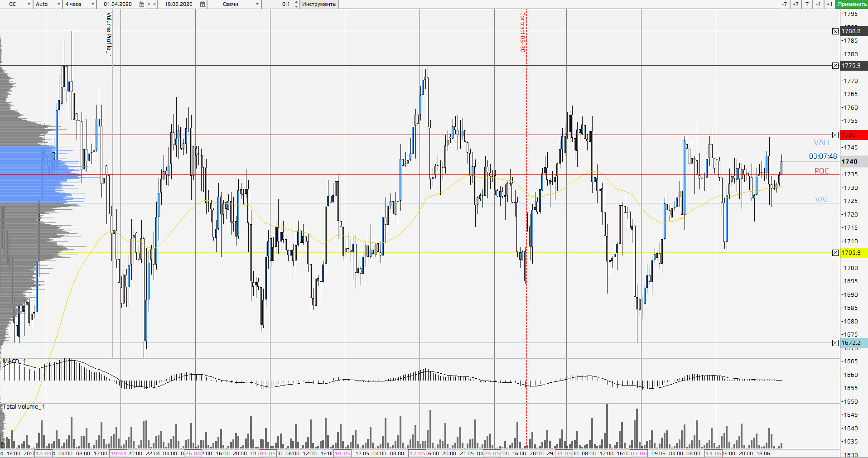Image resolution: width=868 pixels, height=458 pixels.
Task: Open the Свечи chart type dropdown
Action: tap(257, 4)
